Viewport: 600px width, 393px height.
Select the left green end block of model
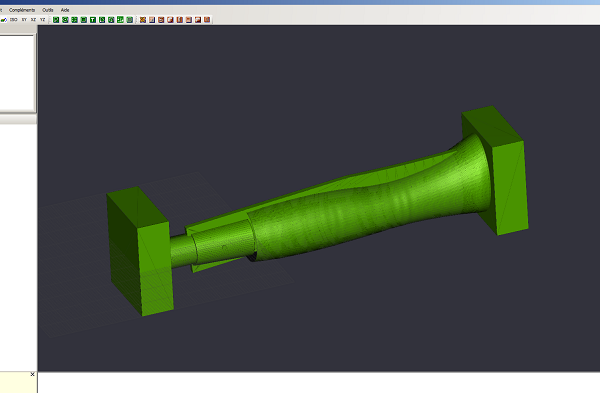point(140,251)
